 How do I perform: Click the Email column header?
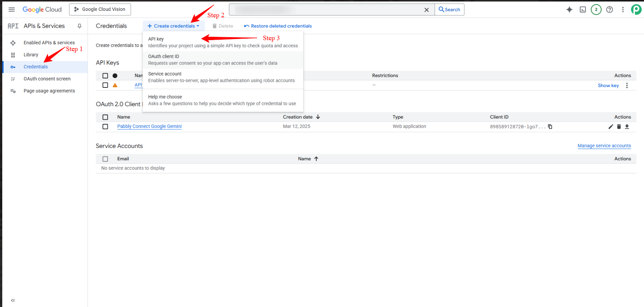pos(123,159)
